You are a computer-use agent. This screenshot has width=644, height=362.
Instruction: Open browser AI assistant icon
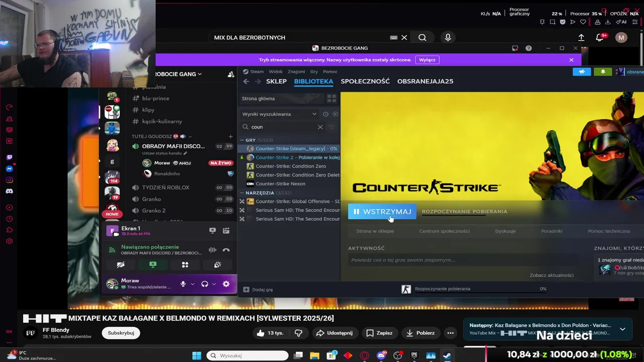[622, 22]
